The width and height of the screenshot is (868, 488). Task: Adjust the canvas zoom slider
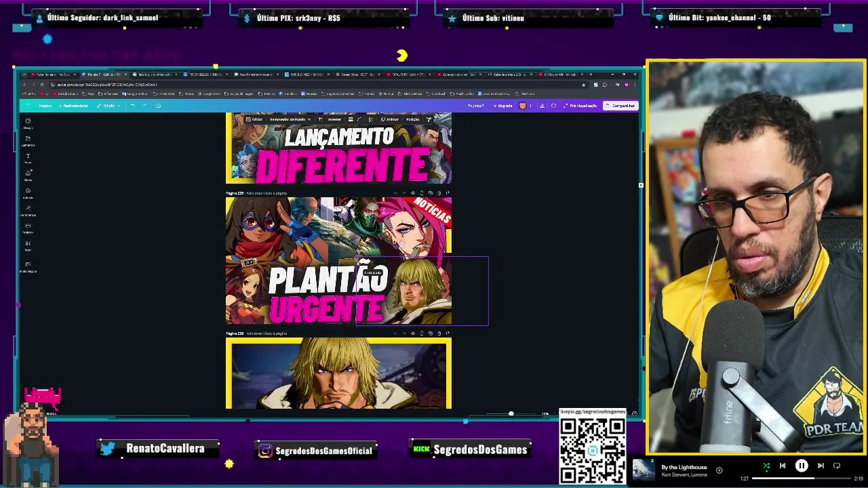pyautogui.click(x=511, y=413)
